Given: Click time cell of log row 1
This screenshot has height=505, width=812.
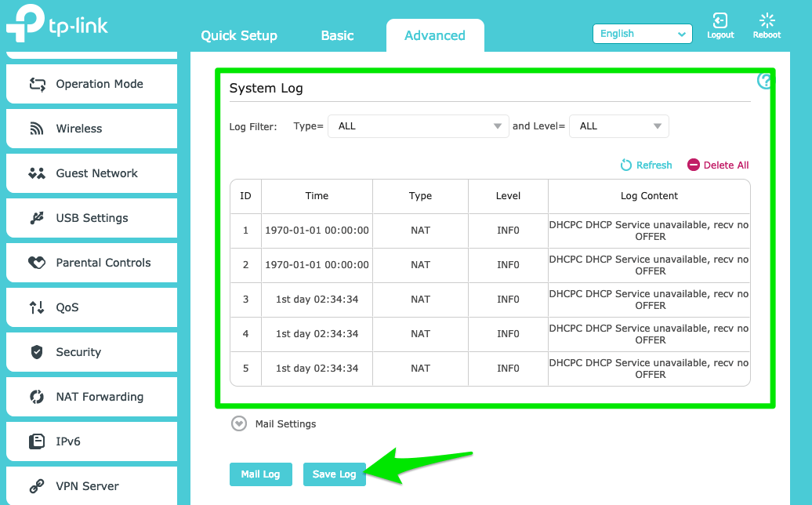Looking at the screenshot, I should (317, 231).
